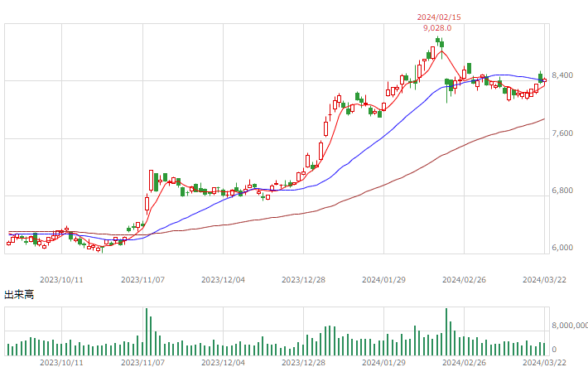Click the tallest volume bar in November 2023
This screenshot has width=588, height=367.
pos(147,331)
